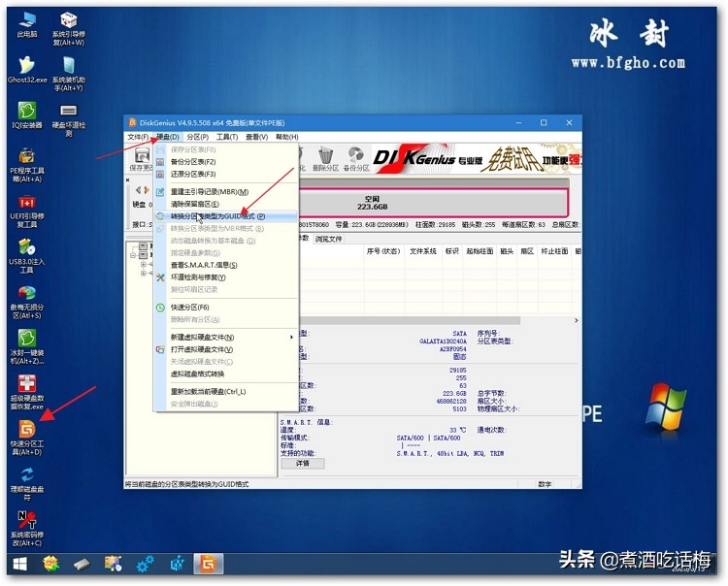Choose 打开虚拟硬盘文件(V) menu entry
This screenshot has height=586, width=728.
point(226,349)
